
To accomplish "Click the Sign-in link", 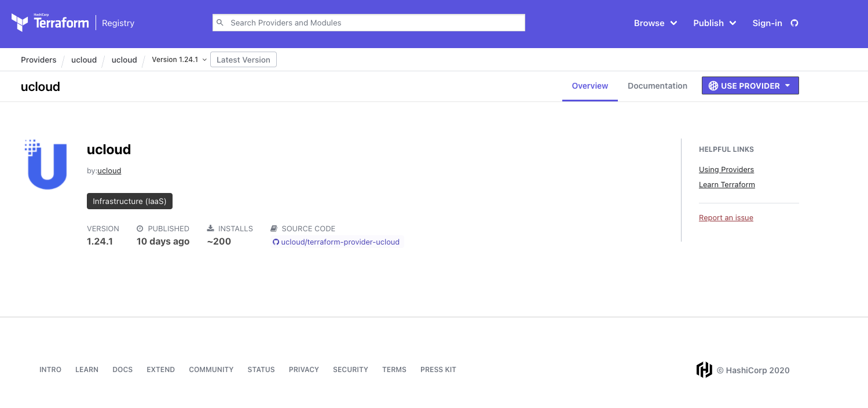I will point(767,23).
